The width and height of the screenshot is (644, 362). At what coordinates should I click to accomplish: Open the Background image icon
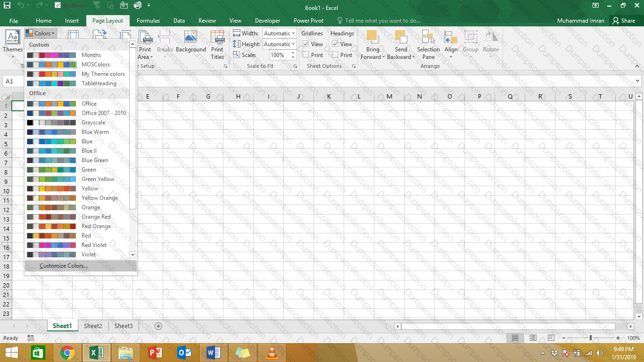[x=190, y=42]
